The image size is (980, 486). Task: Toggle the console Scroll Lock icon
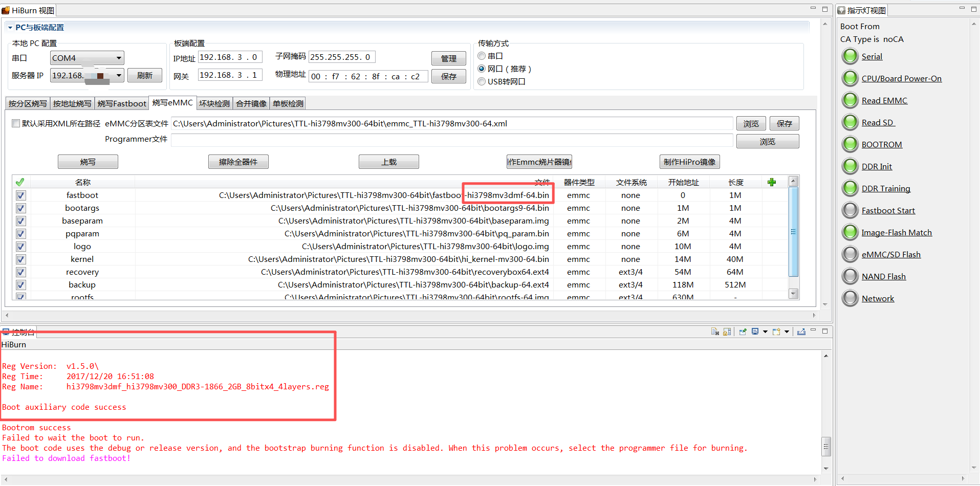point(727,332)
